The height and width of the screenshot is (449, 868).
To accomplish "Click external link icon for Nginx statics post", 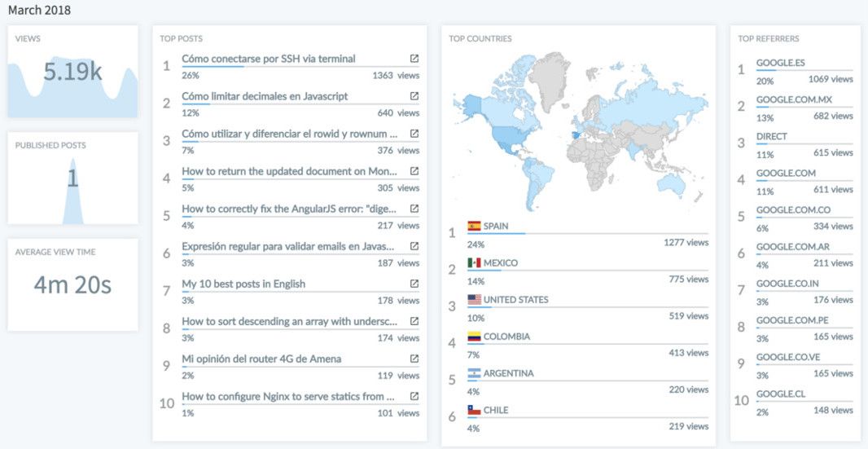I will pos(414,396).
